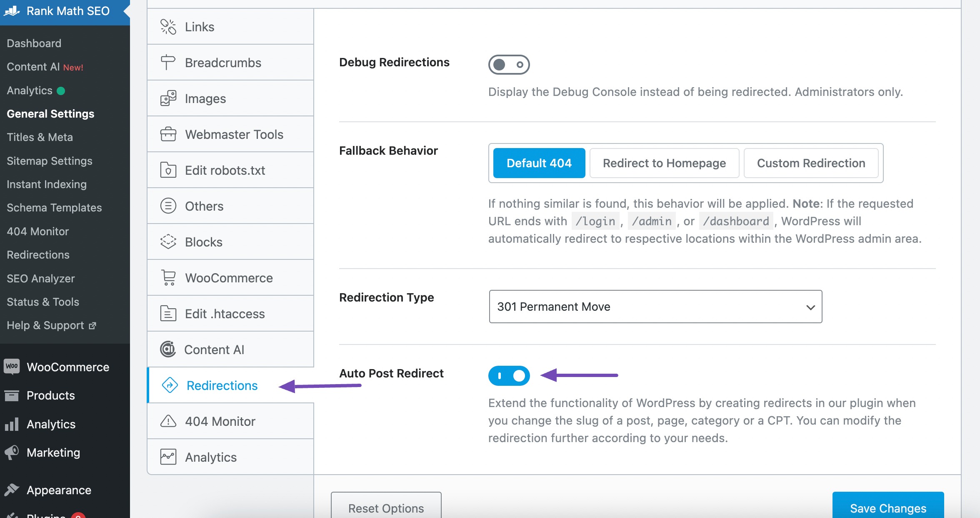The image size is (980, 518).
Task: Select Redirect to Homepage option
Action: pyautogui.click(x=663, y=163)
